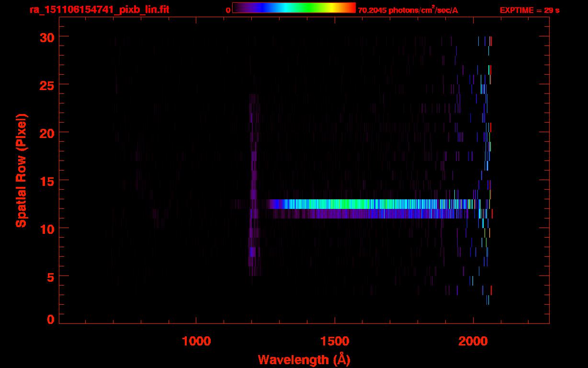This screenshot has width=588, height=368.
Task: Click the Spatial Row (Pixel) axis label
Action: click(21, 171)
